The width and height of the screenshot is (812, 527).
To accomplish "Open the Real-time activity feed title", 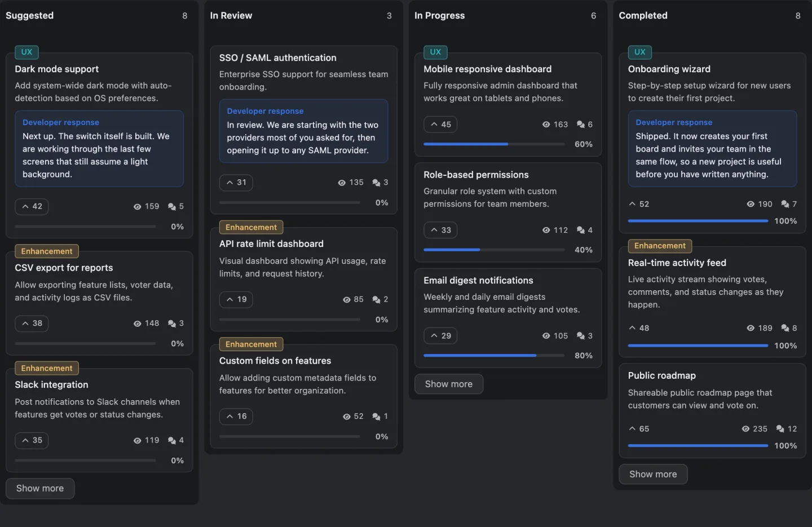I will (x=677, y=263).
